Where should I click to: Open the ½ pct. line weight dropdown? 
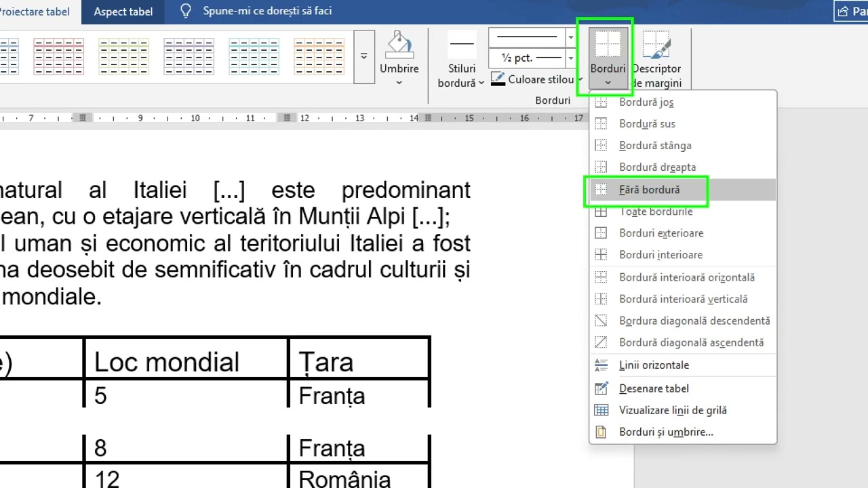[x=570, y=58]
